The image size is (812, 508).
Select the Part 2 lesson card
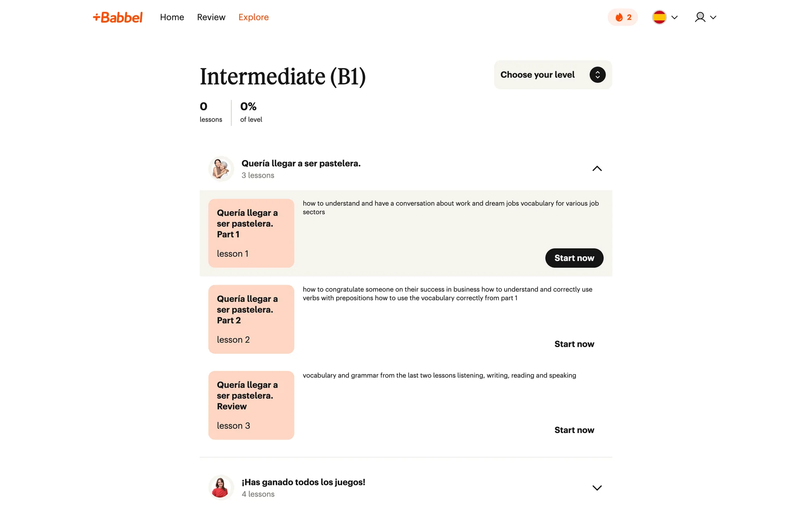tap(251, 319)
